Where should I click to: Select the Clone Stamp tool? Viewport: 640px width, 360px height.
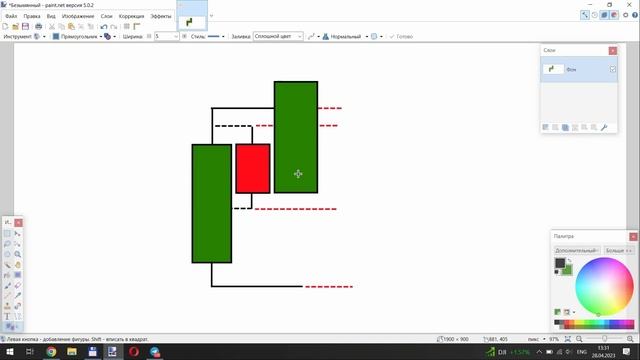(7, 306)
